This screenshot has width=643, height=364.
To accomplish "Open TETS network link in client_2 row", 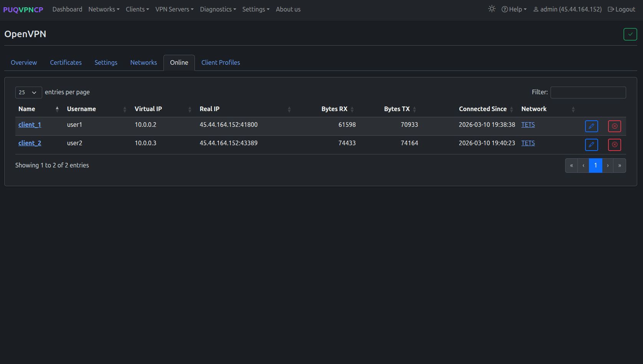I will [x=528, y=143].
